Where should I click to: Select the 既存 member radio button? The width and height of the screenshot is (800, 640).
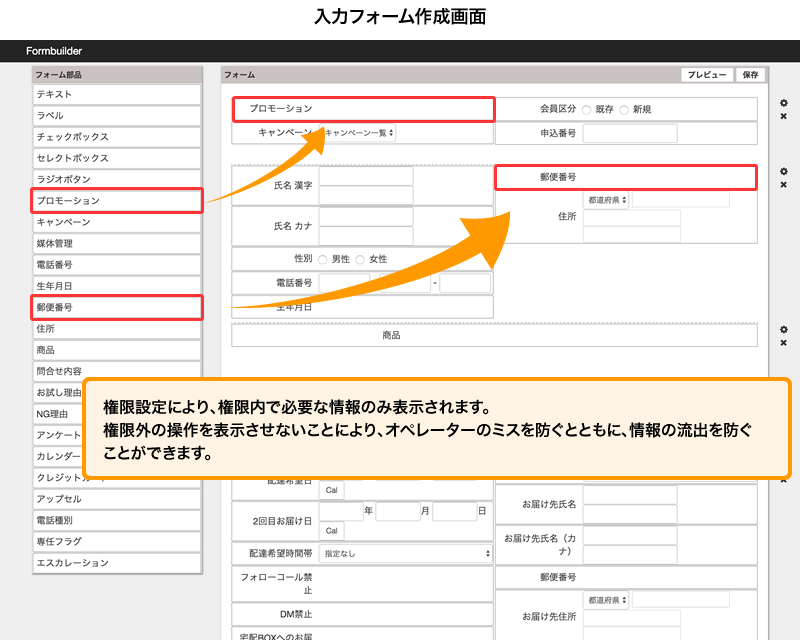[x=586, y=109]
